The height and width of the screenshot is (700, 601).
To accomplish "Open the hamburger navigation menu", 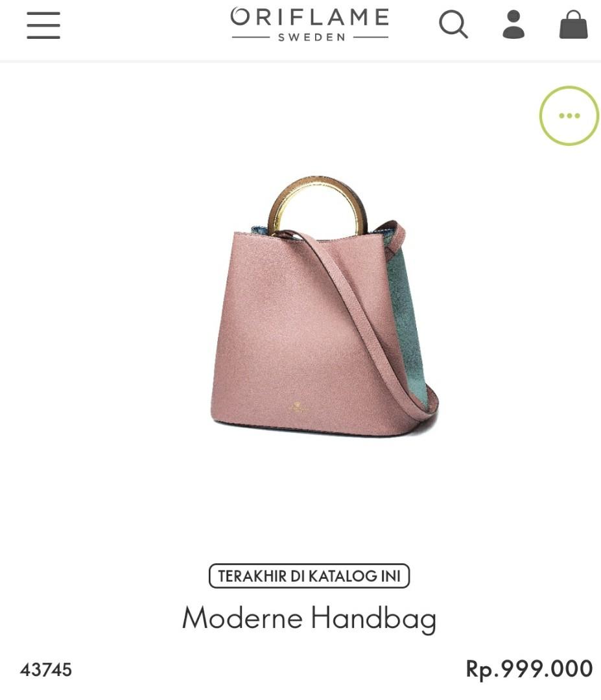I will tap(43, 25).
